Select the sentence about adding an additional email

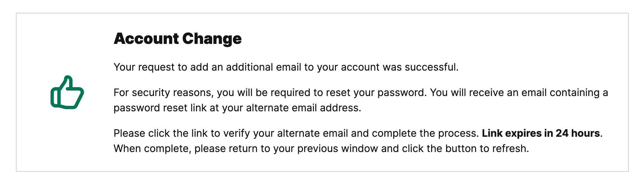click(286, 67)
